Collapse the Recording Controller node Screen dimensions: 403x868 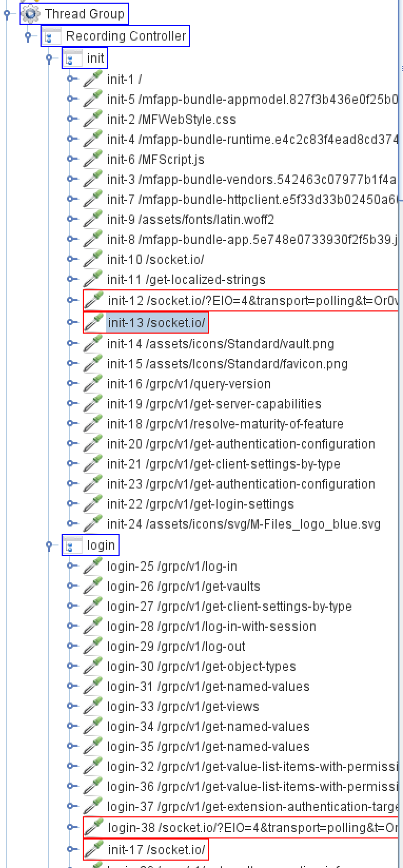(x=28, y=36)
